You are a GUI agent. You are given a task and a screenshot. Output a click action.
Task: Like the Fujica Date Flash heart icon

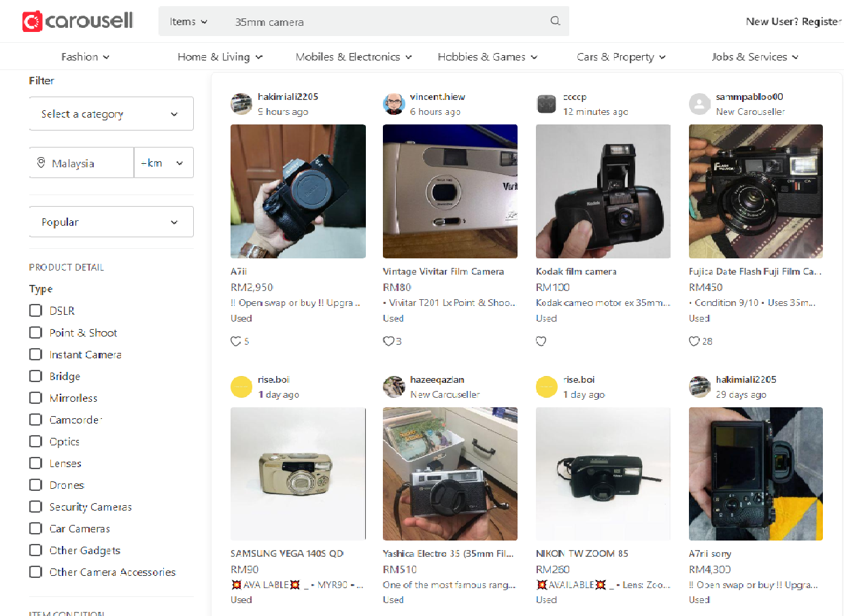694,341
